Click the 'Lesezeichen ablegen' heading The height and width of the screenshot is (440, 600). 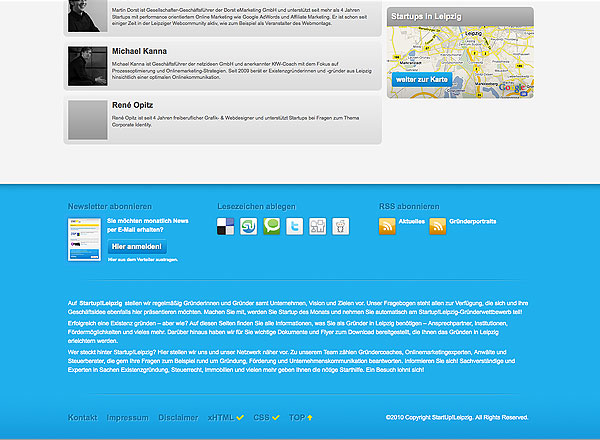[256, 206]
